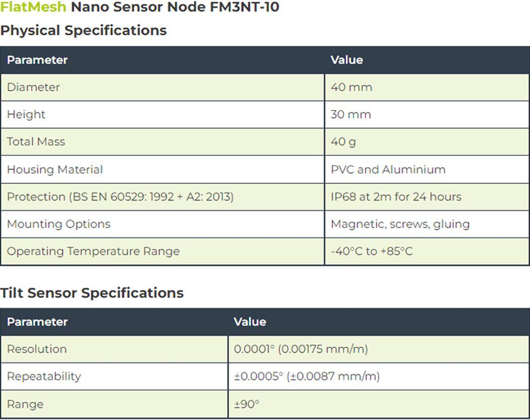Select the Mounting Options cell
The image size is (530, 420).
coord(59,224)
